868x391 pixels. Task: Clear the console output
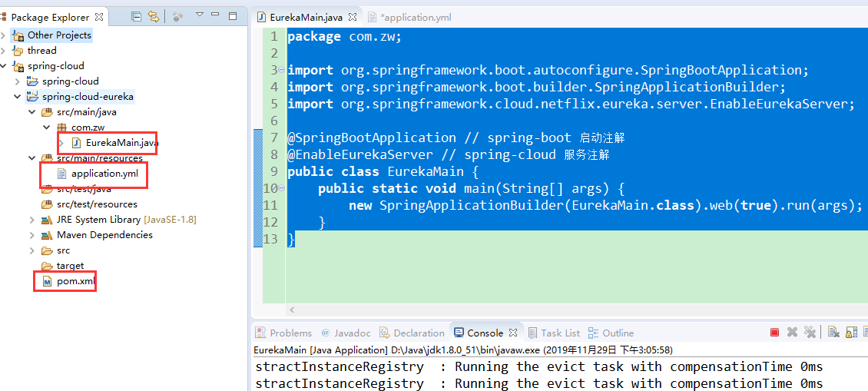[x=833, y=333]
